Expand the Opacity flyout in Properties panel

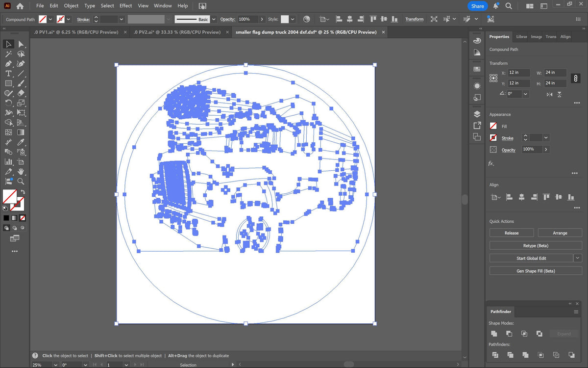tap(546, 149)
